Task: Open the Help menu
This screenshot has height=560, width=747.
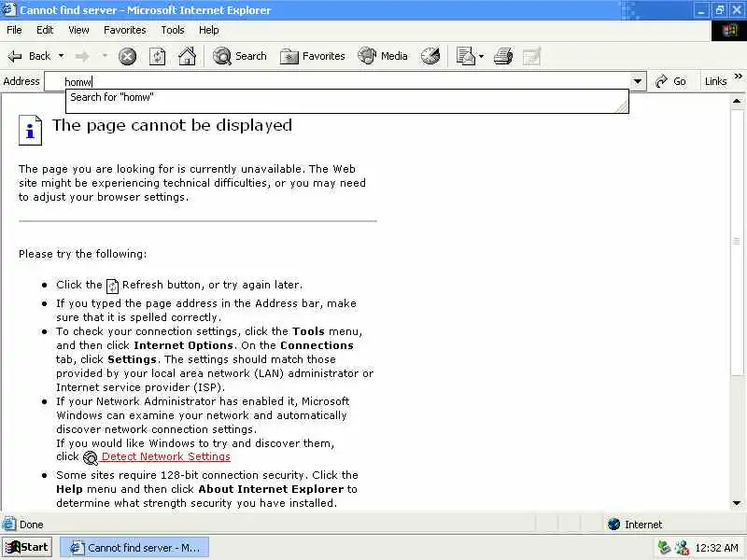Action: click(x=208, y=30)
